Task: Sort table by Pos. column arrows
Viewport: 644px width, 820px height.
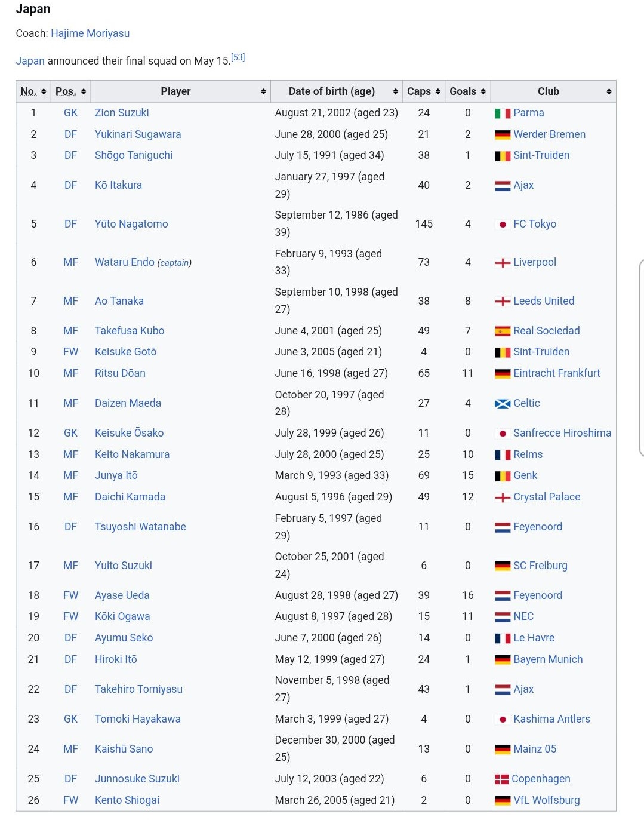Action: [x=84, y=91]
